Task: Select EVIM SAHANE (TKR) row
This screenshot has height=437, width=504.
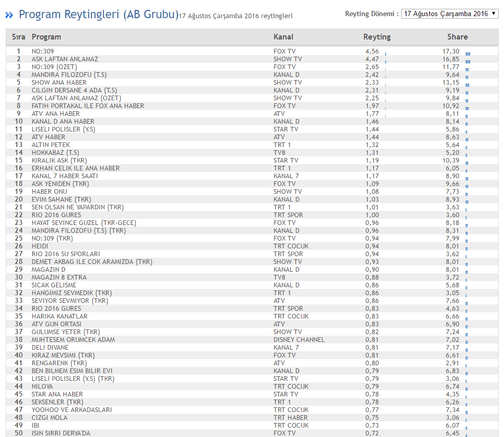Action: (x=252, y=199)
